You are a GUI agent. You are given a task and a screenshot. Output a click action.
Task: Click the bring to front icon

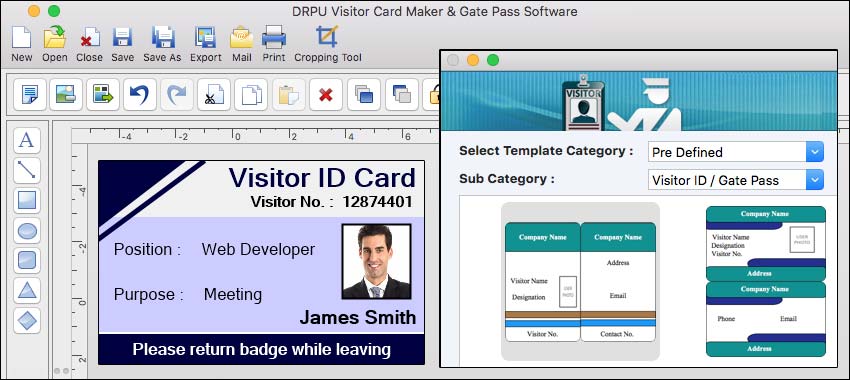[364, 95]
